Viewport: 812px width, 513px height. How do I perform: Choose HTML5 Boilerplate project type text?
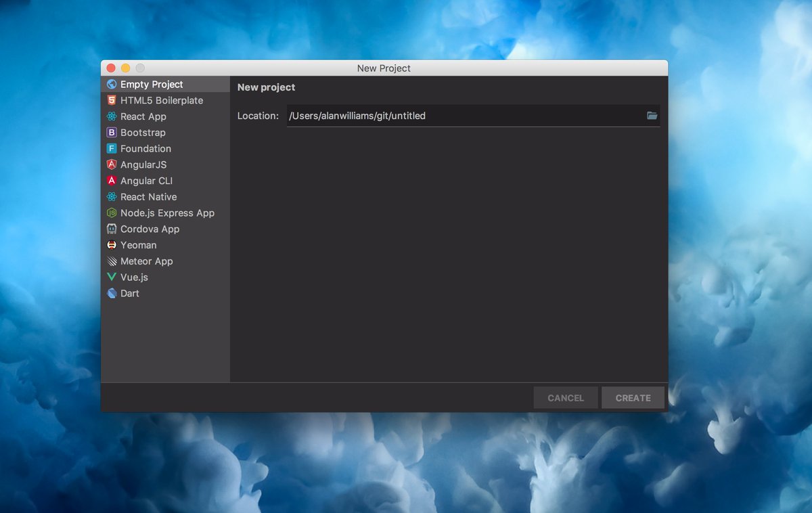[x=162, y=100]
